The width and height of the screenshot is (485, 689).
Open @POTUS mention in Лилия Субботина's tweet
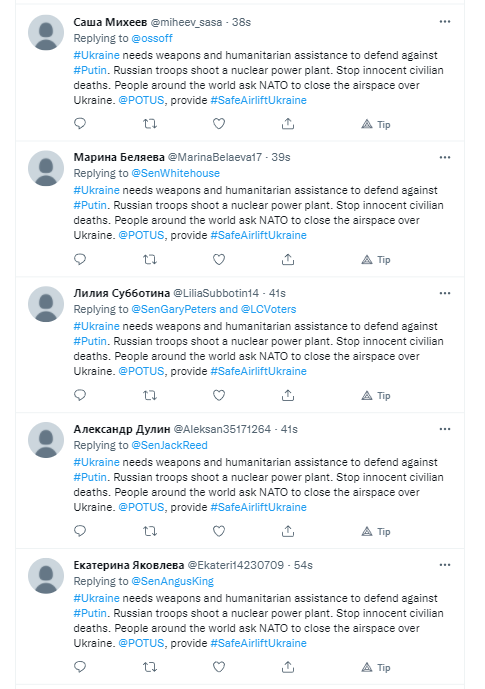[x=141, y=371]
